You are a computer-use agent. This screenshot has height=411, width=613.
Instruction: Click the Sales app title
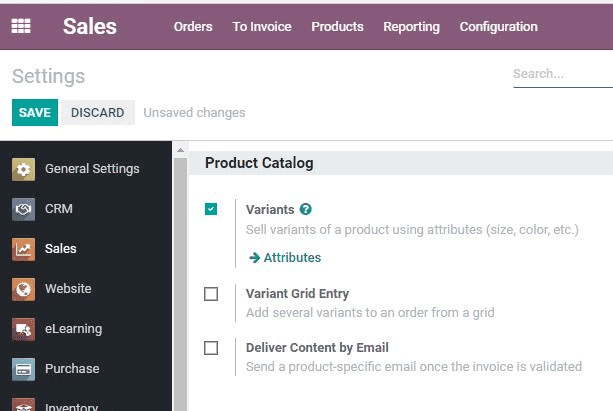coord(90,27)
